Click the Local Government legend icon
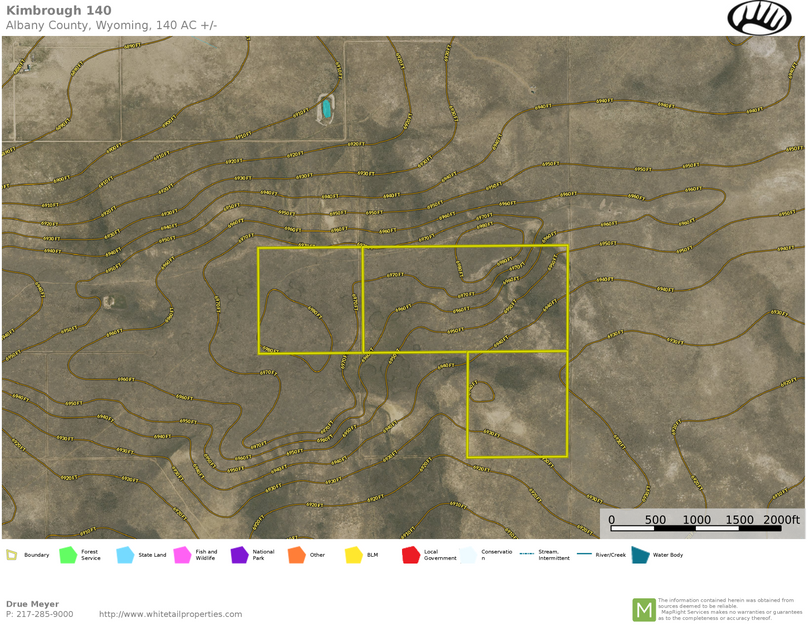This screenshot has width=808, height=625. pyautogui.click(x=410, y=554)
